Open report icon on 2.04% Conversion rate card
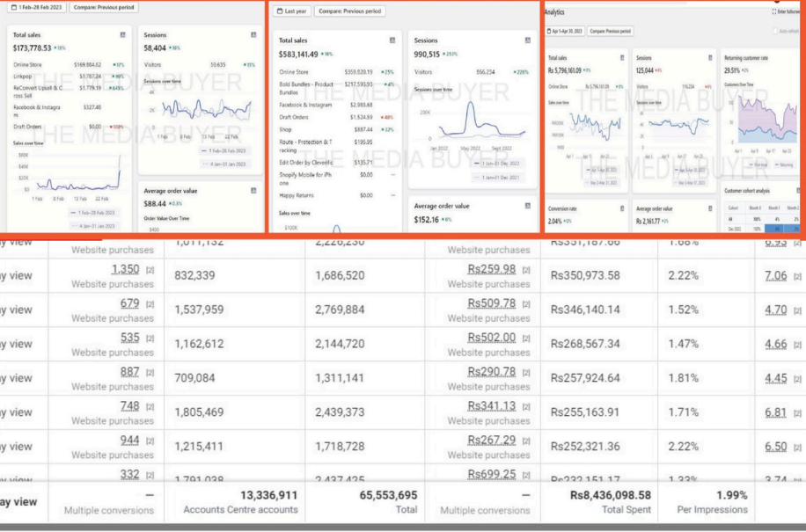 pos(623,208)
